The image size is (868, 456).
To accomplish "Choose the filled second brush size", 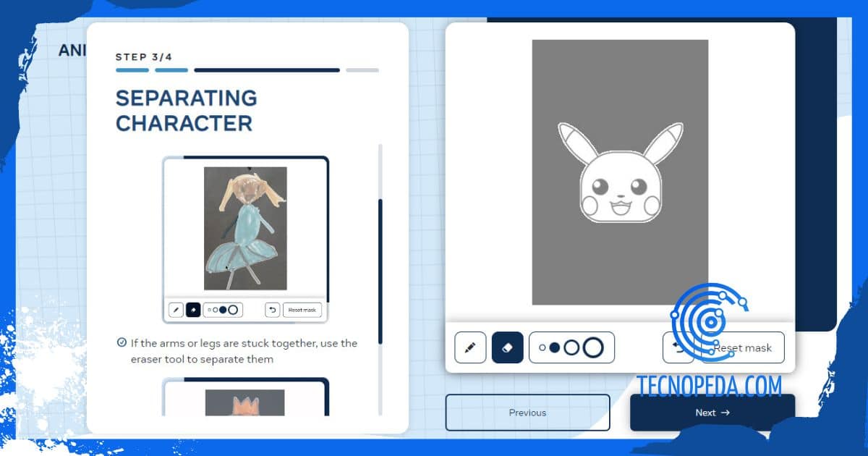I will pyautogui.click(x=555, y=347).
